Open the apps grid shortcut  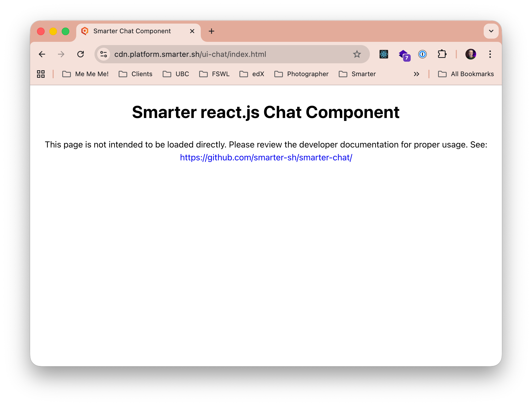point(41,74)
